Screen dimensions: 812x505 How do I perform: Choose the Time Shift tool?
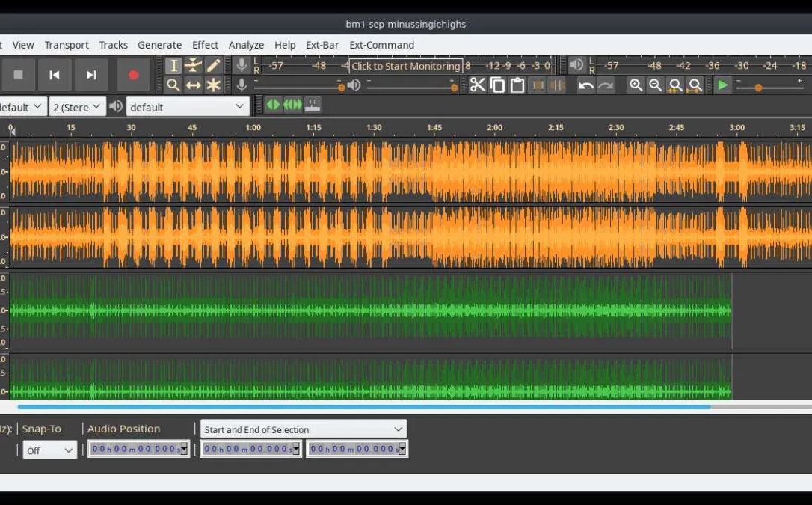194,85
